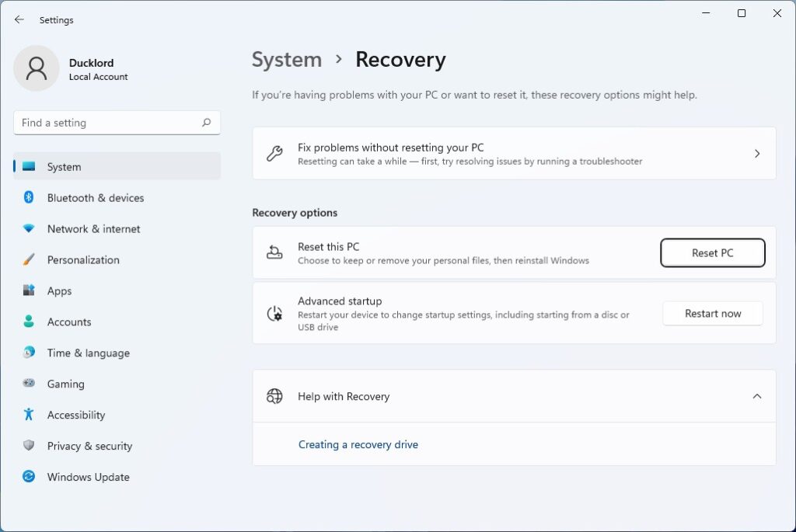Screen dimensions: 796x532
Task: Open Accounts using its people icon
Action: pyautogui.click(x=28, y=322)
